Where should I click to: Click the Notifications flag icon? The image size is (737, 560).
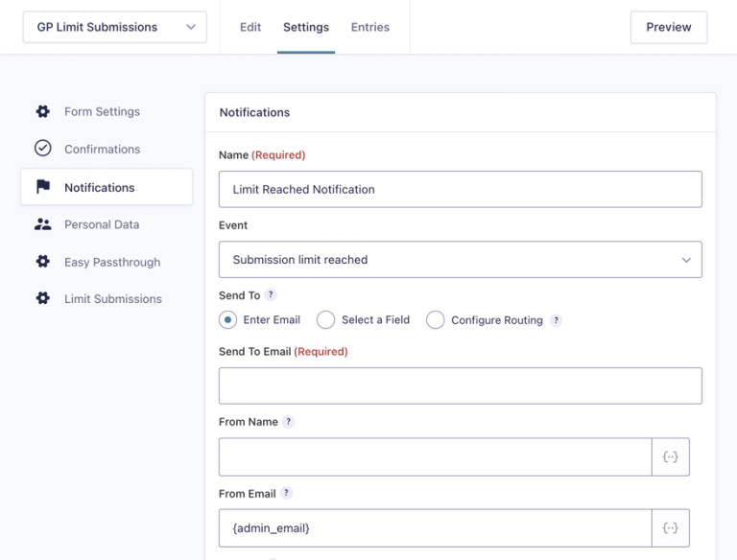pos(42,187)
